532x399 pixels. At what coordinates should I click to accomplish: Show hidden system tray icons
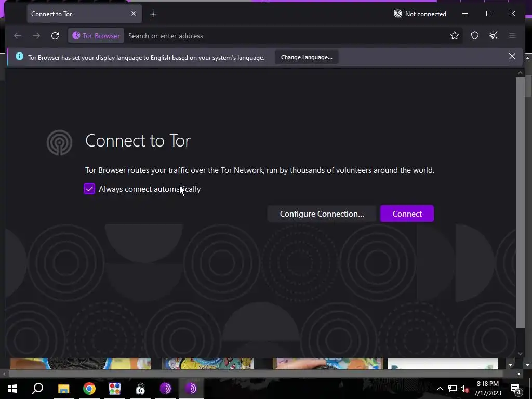[x=440, y=389]
